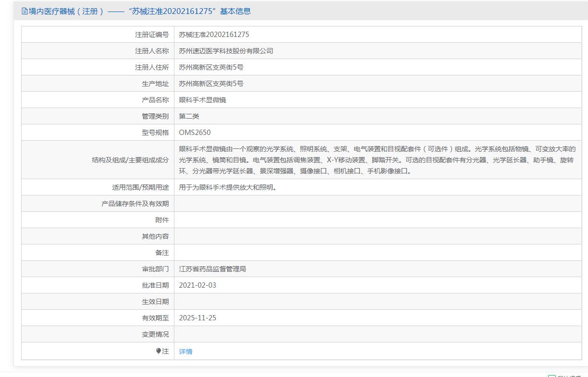Select the management category value 第二类
The width and height of the screenshot is (588, 377).
(x=189, y=116)
